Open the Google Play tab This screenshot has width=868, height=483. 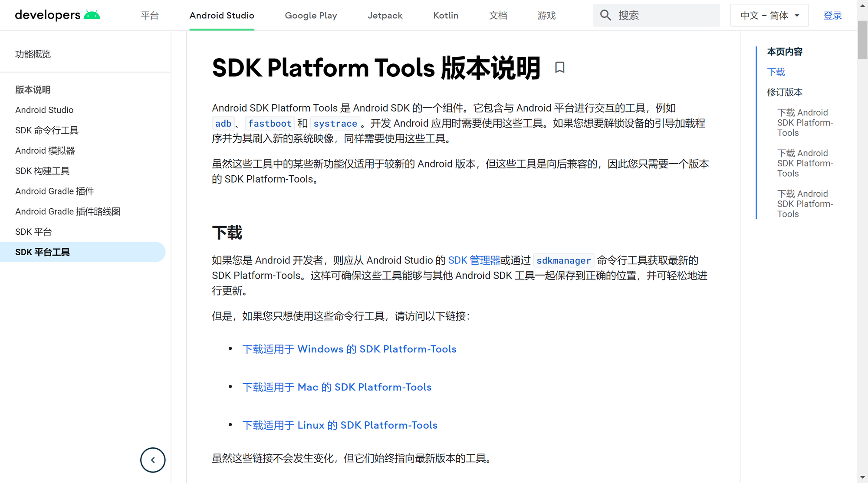click(x=311, y=15)
